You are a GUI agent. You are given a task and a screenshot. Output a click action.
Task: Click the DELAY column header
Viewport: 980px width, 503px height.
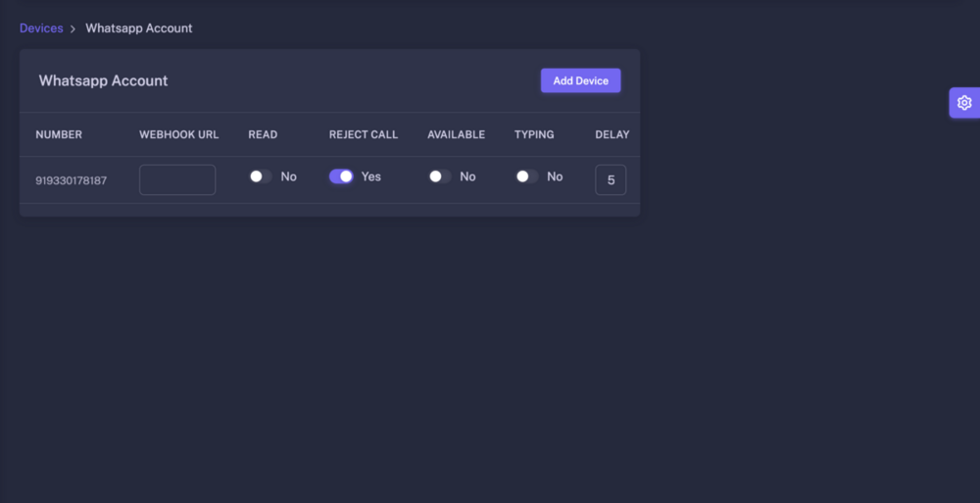612,134
